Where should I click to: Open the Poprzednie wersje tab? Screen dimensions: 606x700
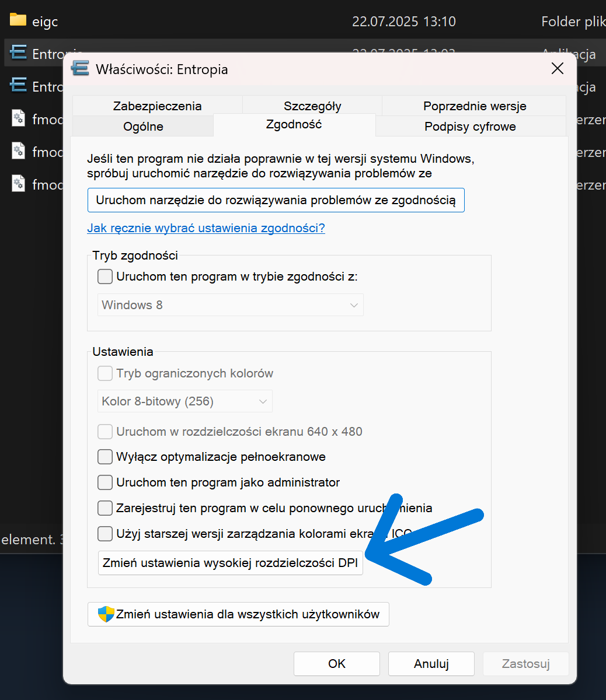click(x=475, y=106)
